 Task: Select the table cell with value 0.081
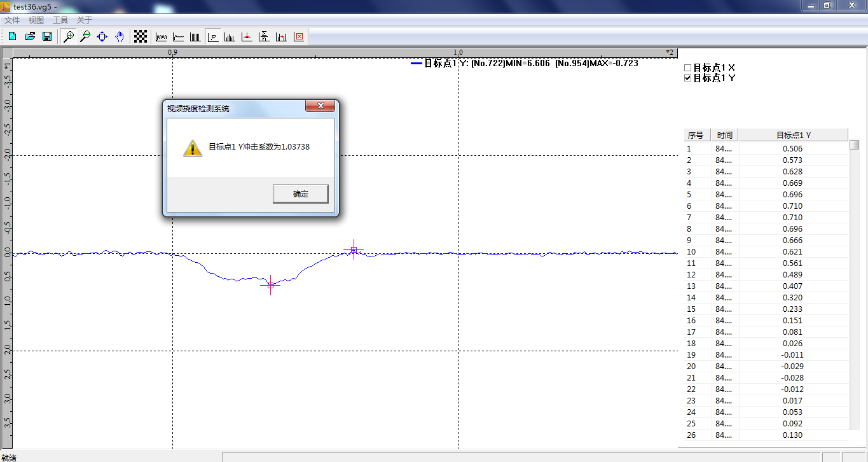pos(793,332)
